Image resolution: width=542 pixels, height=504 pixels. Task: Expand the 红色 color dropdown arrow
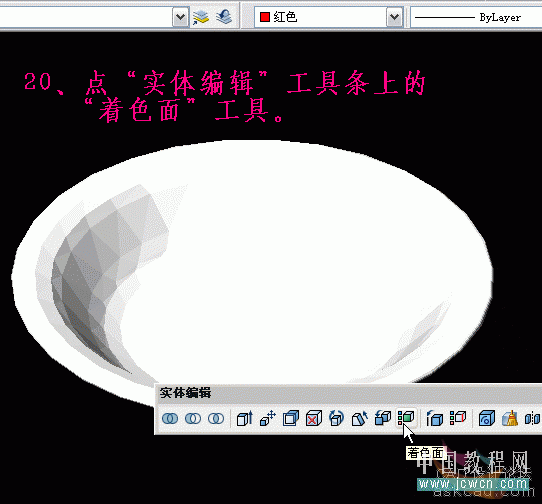(394, 17)
